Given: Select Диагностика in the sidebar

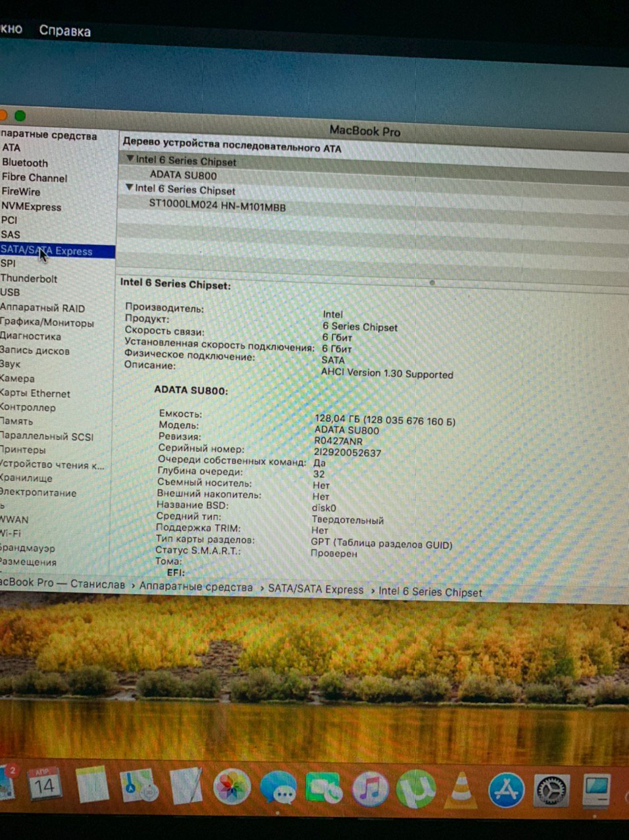Looking at the screenshot, I should (30, 336).
